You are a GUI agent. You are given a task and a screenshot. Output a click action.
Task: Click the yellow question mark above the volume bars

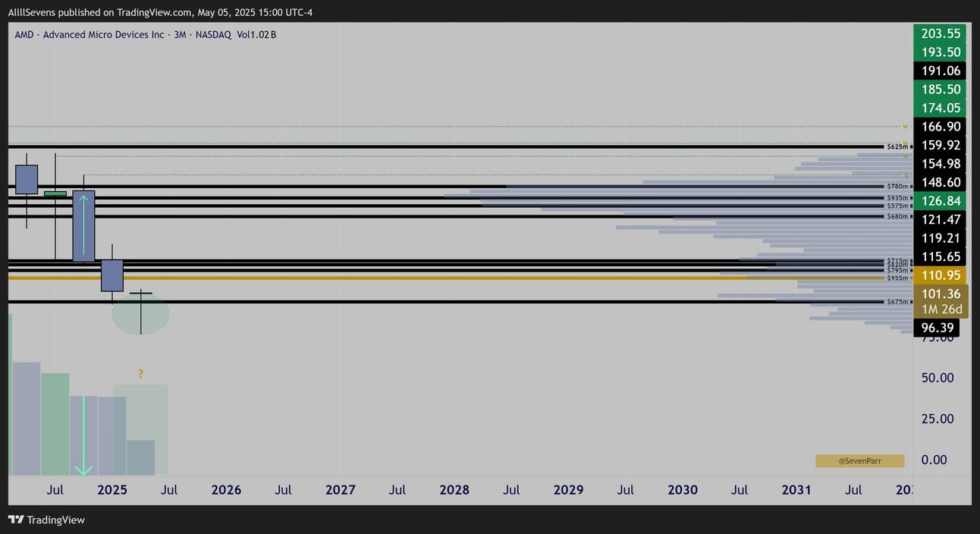pyautogui.click(x=141, y=374)
